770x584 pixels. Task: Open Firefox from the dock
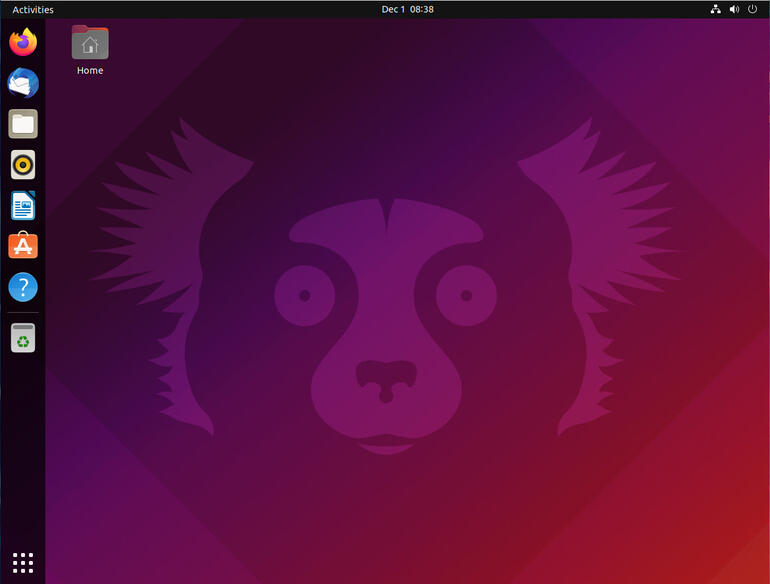23,42
